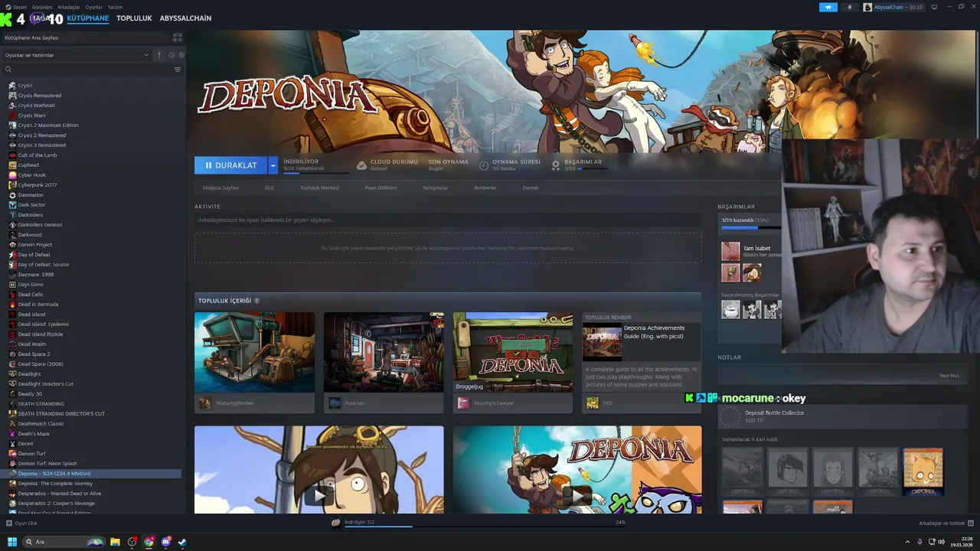Open advanced filter options icon
The image size is (980, 551).
tap(178, 70)
